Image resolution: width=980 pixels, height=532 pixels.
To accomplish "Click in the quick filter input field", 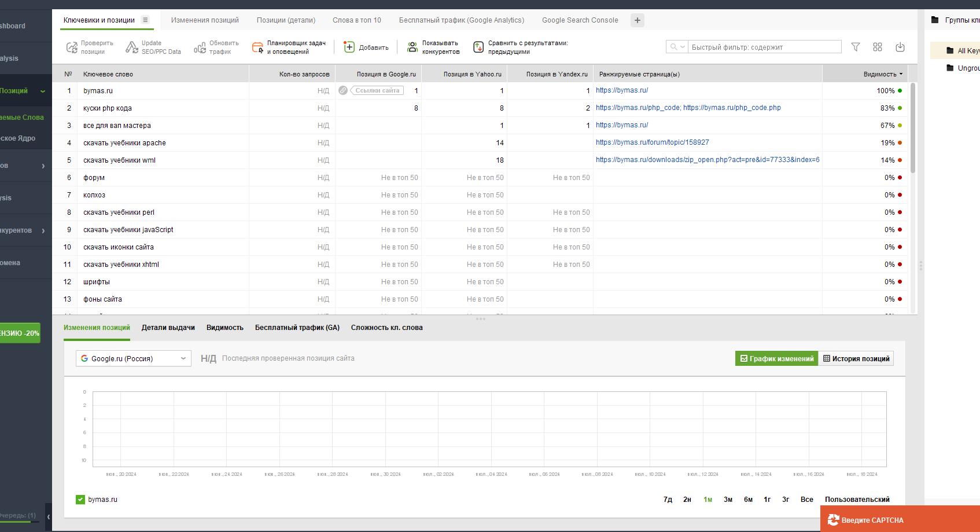I will [764, 47].
